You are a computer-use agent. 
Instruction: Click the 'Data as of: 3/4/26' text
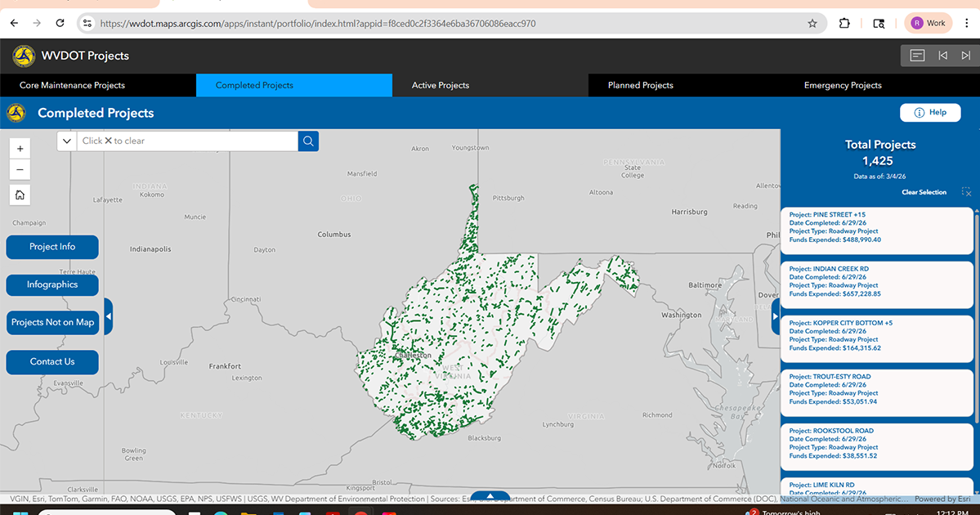pyautogui.click(x=879, y=177)
